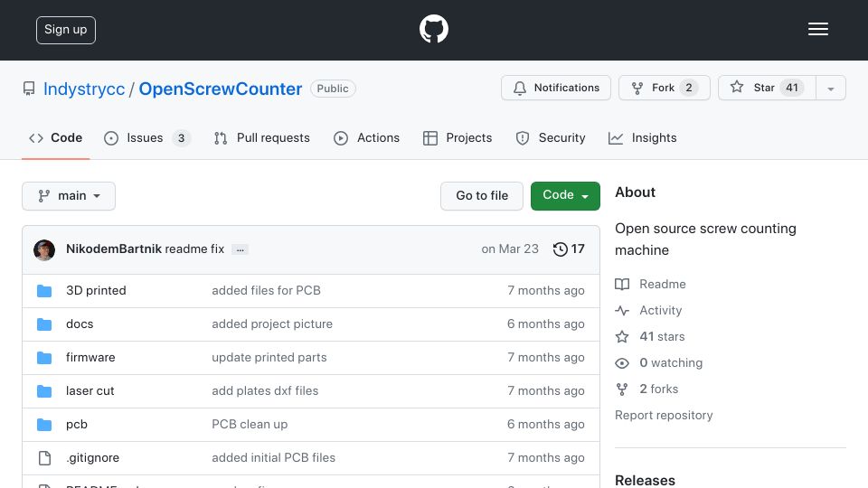The width and height of the screenshot is (868, 488).
Task: Click the .gitignore file icon
Action: pyautogui.click(x=44, y=458)
